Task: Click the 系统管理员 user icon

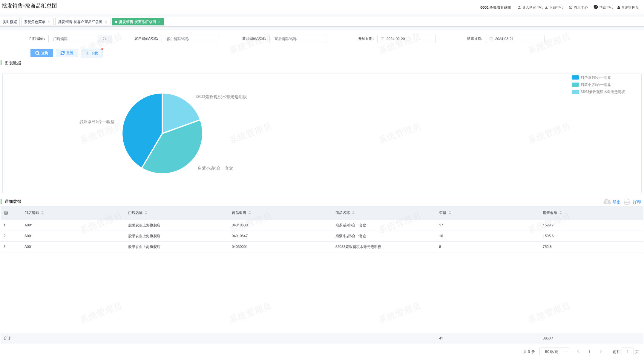Action: click(x=619, y=7)
